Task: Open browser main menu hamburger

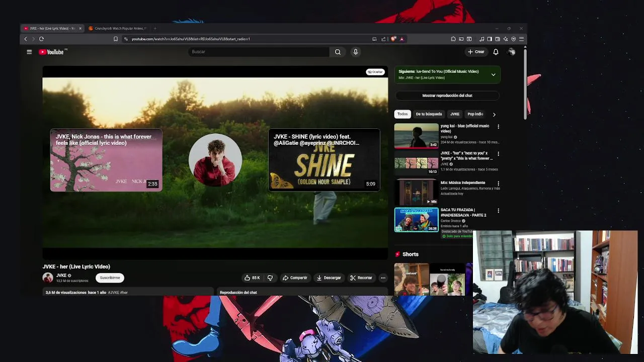Action: [x=521, y=39]
